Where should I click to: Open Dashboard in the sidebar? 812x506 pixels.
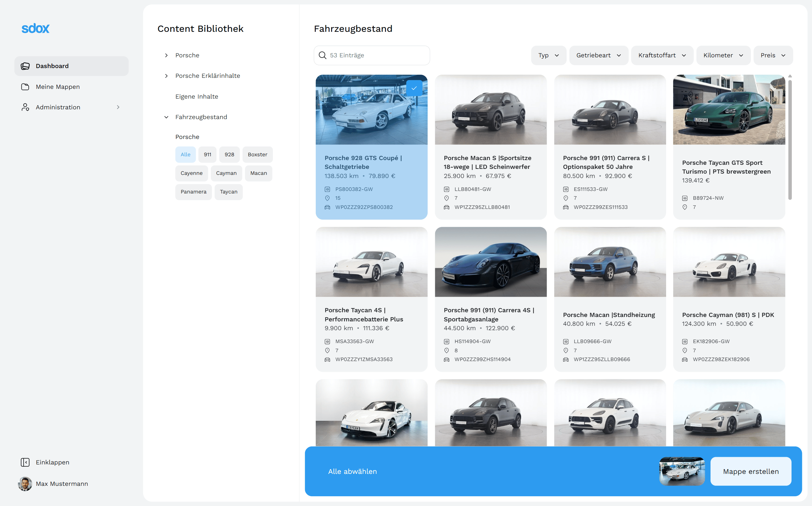click(x=71, y=66)
